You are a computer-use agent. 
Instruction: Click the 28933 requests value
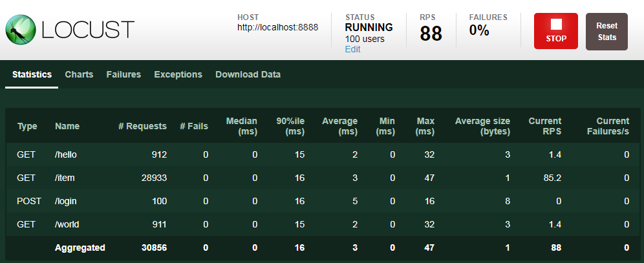[x=155, y=178]
